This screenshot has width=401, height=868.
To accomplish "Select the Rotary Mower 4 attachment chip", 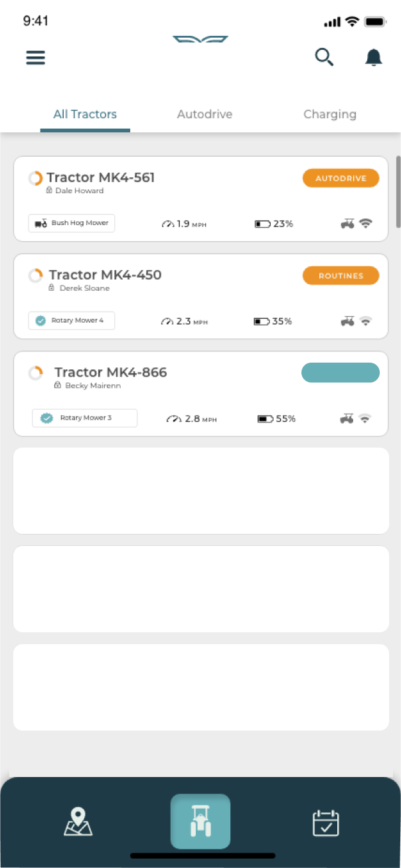I will pos(71,321).
